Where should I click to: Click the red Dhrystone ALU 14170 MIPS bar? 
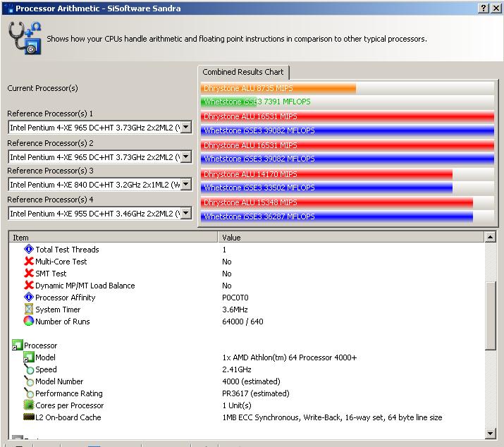pyautogui.click(x=326, y=174)
